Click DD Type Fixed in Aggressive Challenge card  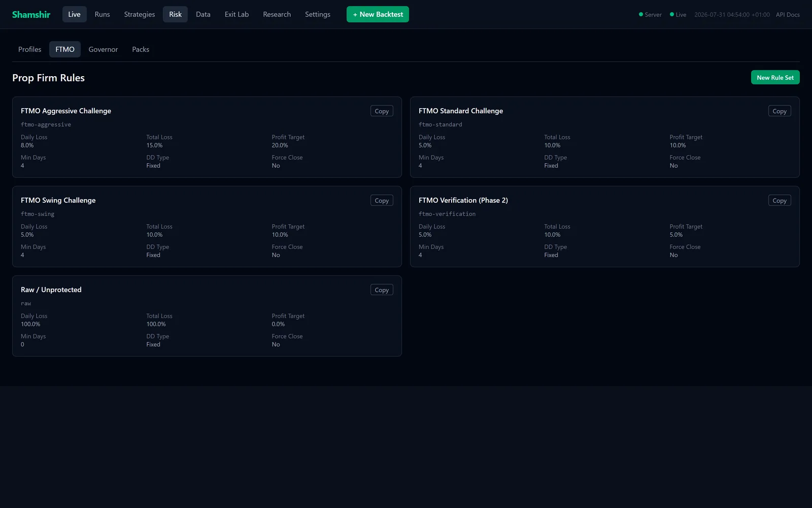153,166
